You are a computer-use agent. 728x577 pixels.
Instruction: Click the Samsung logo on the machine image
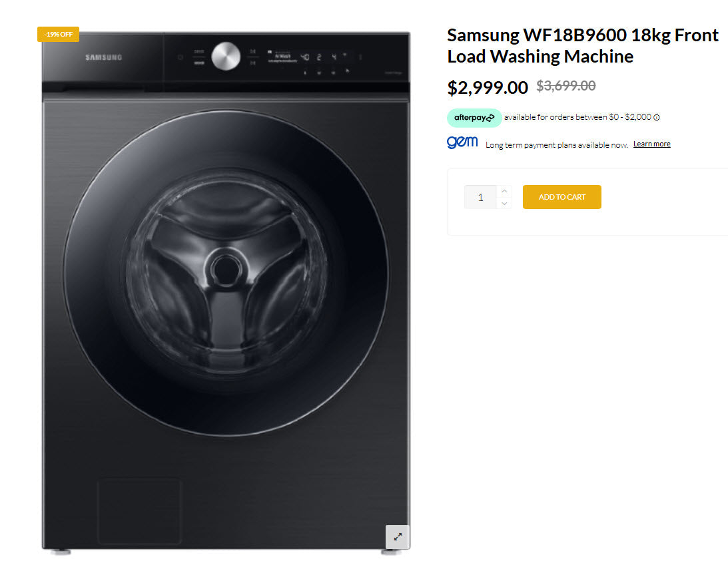(x=102, y=57)
